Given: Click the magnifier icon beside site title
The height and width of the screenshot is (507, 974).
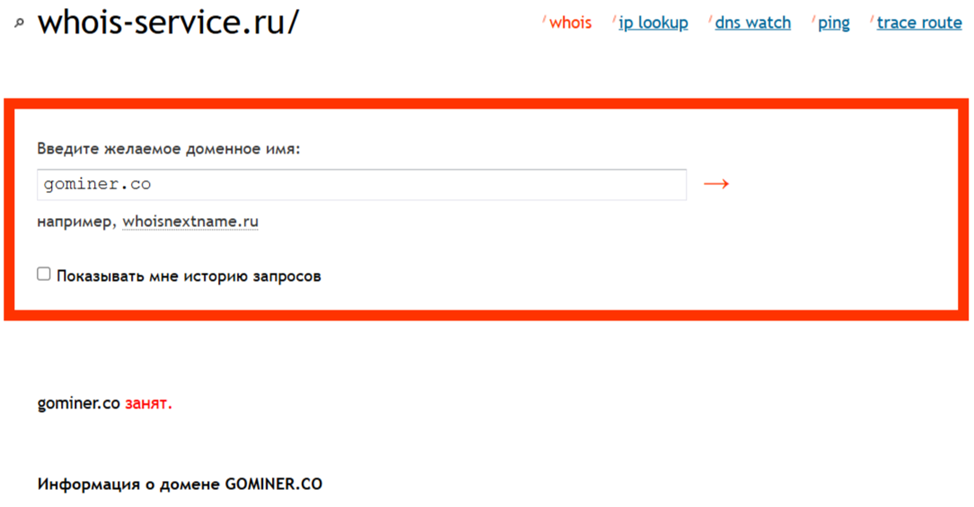Looking at the screenshot, I should [19, 23].
